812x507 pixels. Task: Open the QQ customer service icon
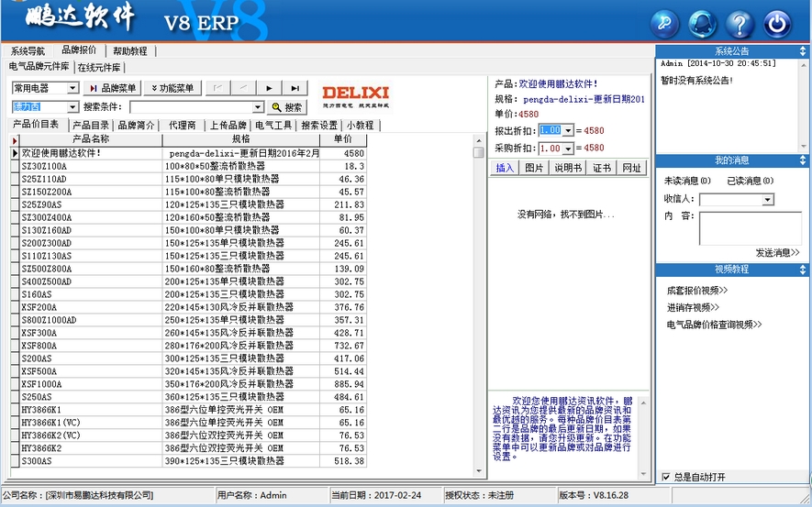click(702, 24)
